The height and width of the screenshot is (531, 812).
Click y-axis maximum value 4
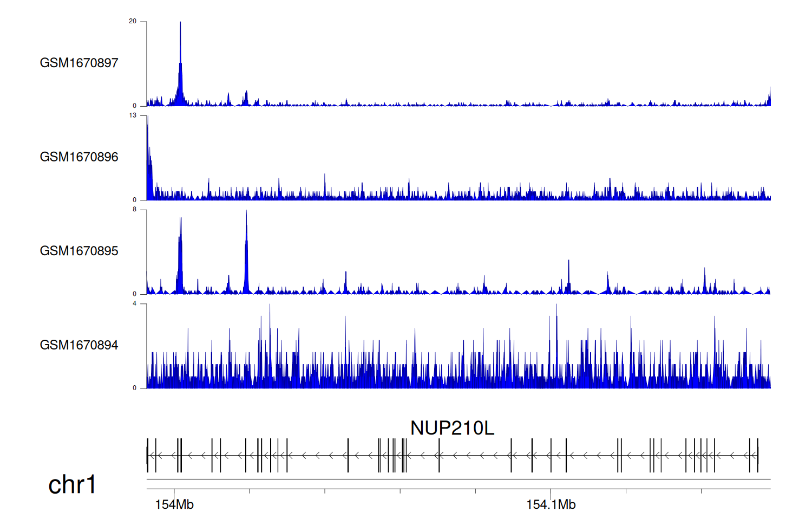coord(134,303)
